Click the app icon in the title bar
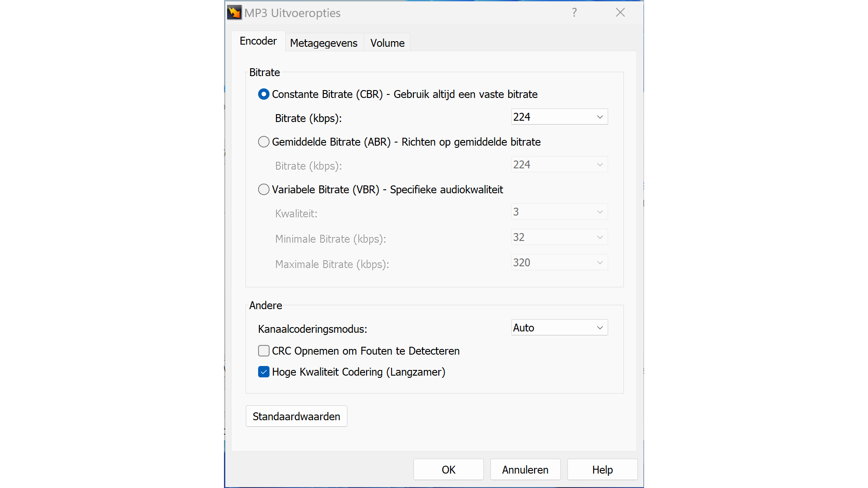 (234, 13)
